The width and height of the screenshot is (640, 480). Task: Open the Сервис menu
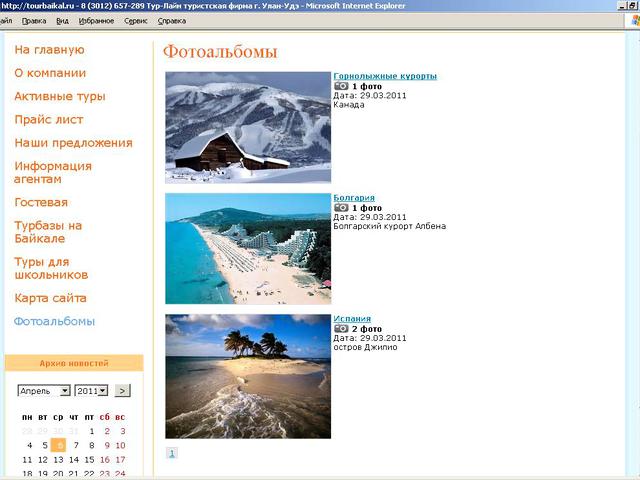click(135, 20)
